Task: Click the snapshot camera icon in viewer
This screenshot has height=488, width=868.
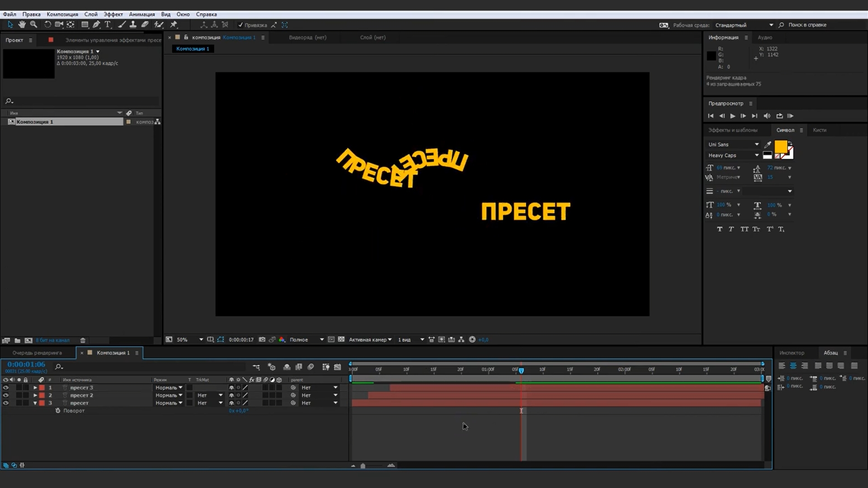Action: (262, 339)
